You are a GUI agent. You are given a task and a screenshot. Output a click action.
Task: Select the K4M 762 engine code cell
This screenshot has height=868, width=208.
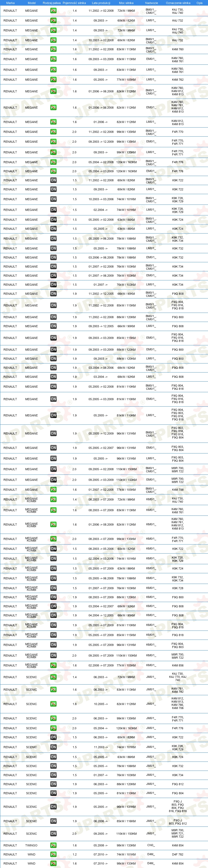[x=178, y=80]
